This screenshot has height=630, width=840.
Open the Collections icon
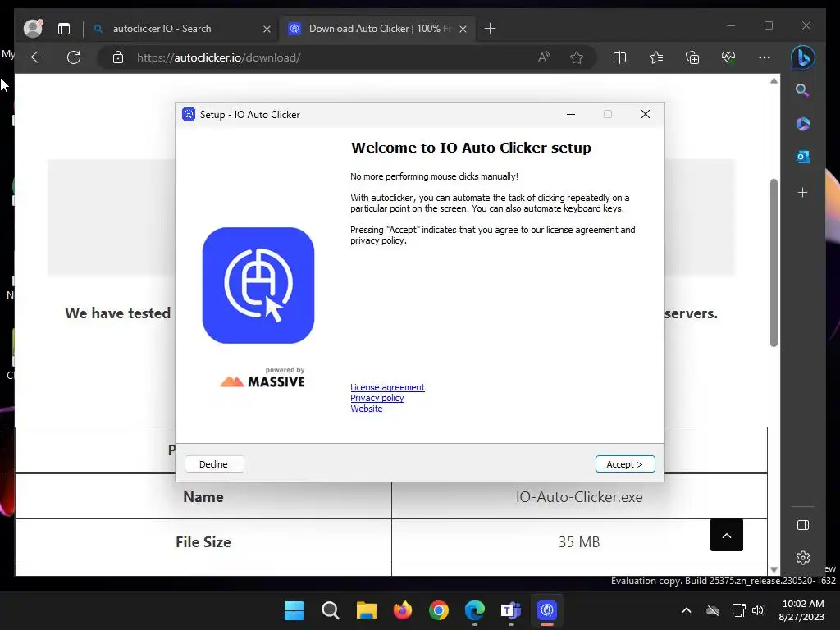692,57
